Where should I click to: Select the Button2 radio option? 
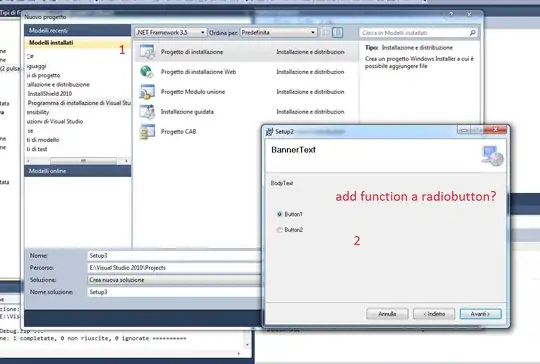280,230
